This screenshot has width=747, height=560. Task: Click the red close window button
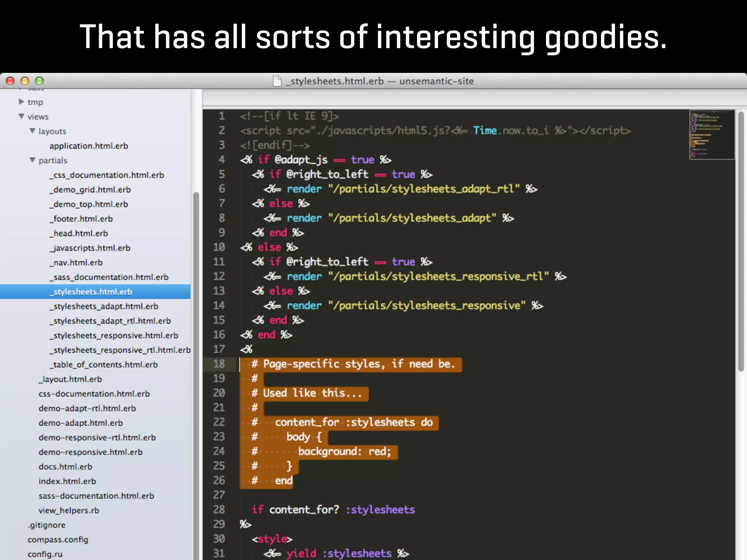[10, 81]
